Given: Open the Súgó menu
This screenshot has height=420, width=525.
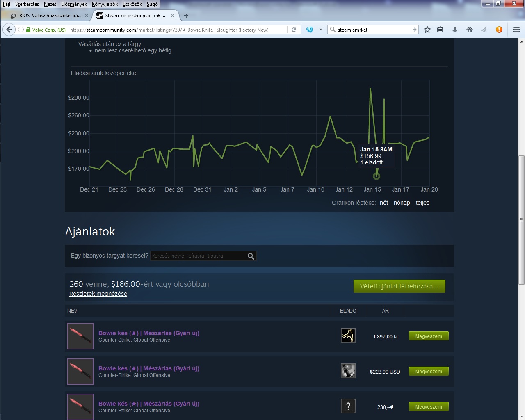Looking at the screenshot, I should pos(152,4).
